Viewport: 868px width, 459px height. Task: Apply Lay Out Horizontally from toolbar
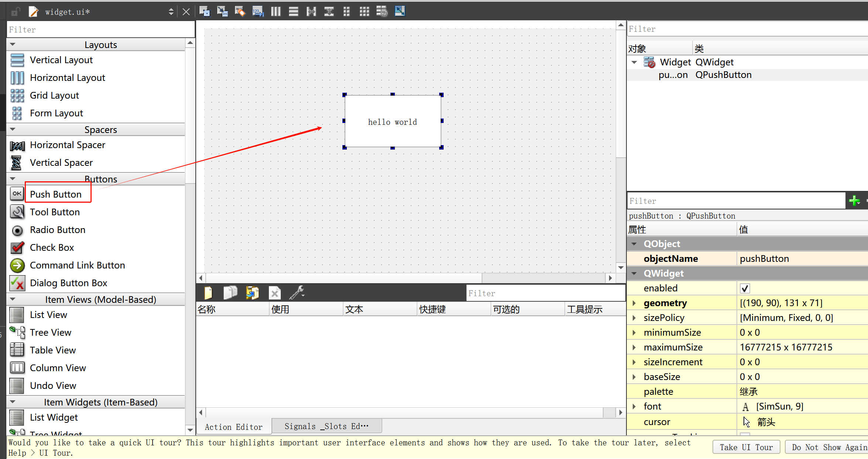(276, 11)
